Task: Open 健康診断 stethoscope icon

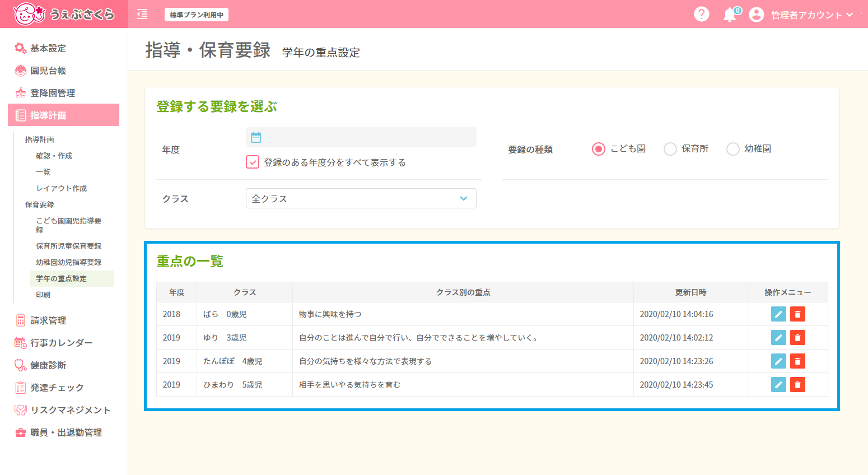Action: click(x=21, y=365)
